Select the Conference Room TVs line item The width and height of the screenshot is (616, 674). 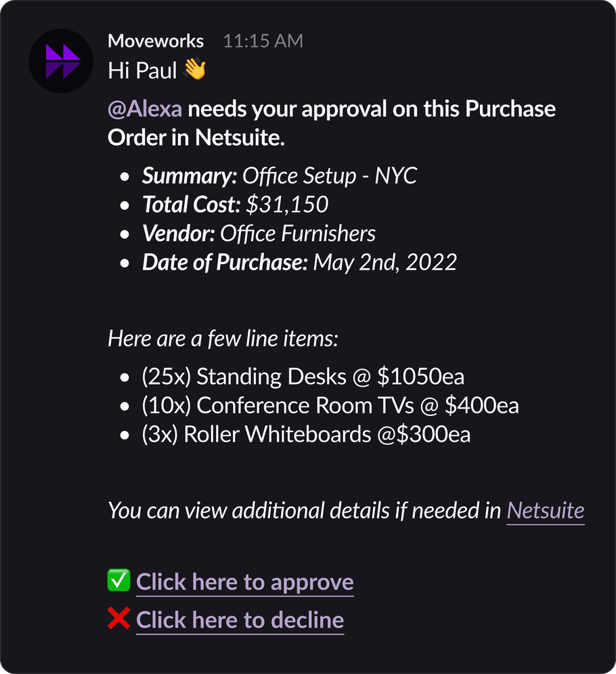(x=330, y=406)
